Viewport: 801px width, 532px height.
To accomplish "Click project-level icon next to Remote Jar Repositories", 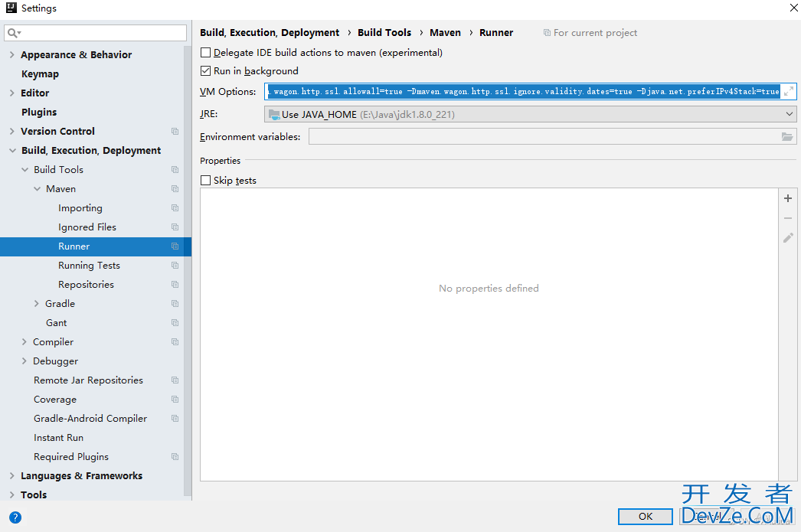I will pos(175,380).
